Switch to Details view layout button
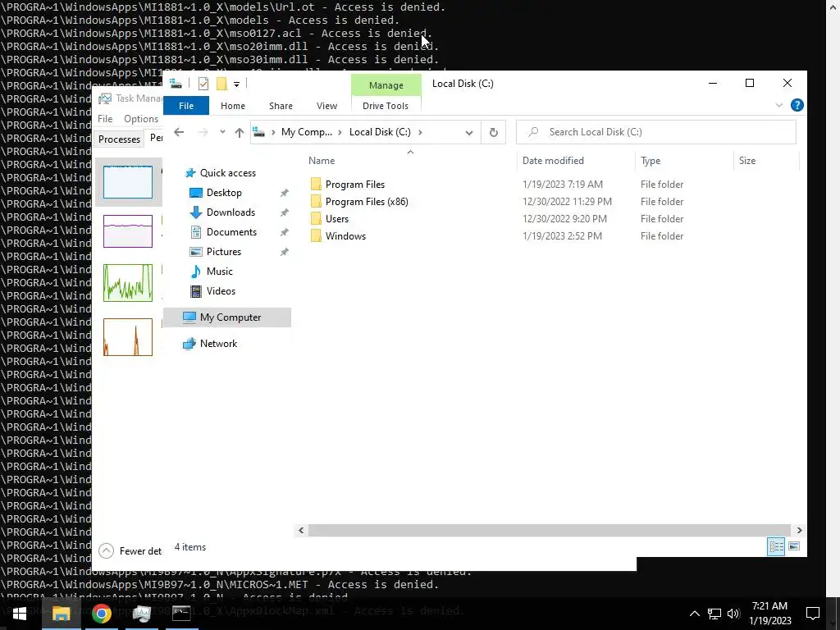 pyautogui.click(x=776, y=546)
